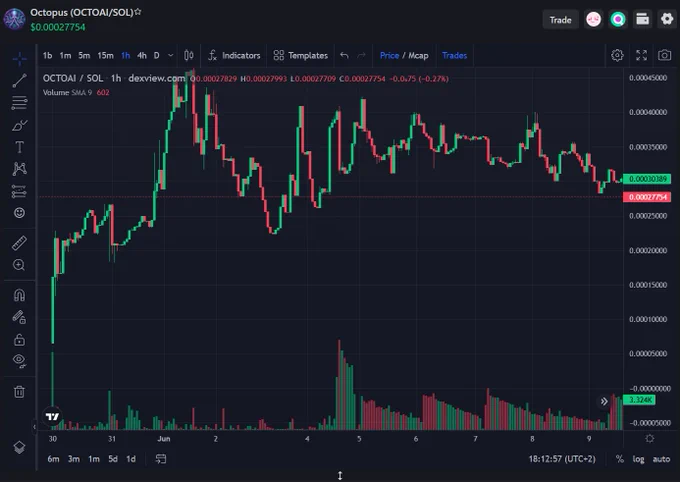Toggle auto scale mode
The image size is (680, 482).
[x=661, y=459]
